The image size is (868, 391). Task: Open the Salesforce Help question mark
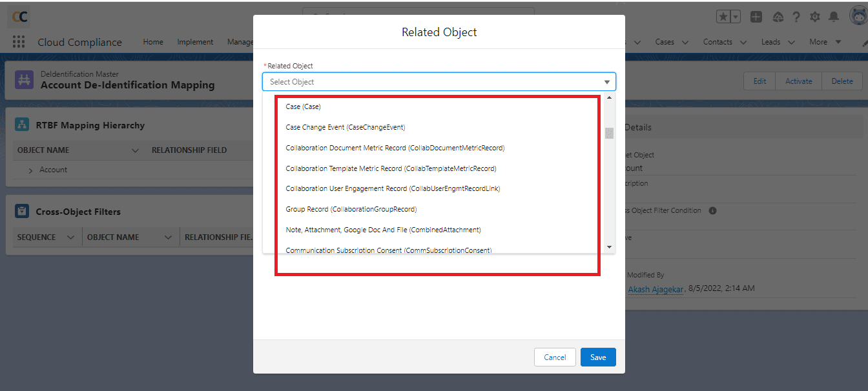[796, 17]
